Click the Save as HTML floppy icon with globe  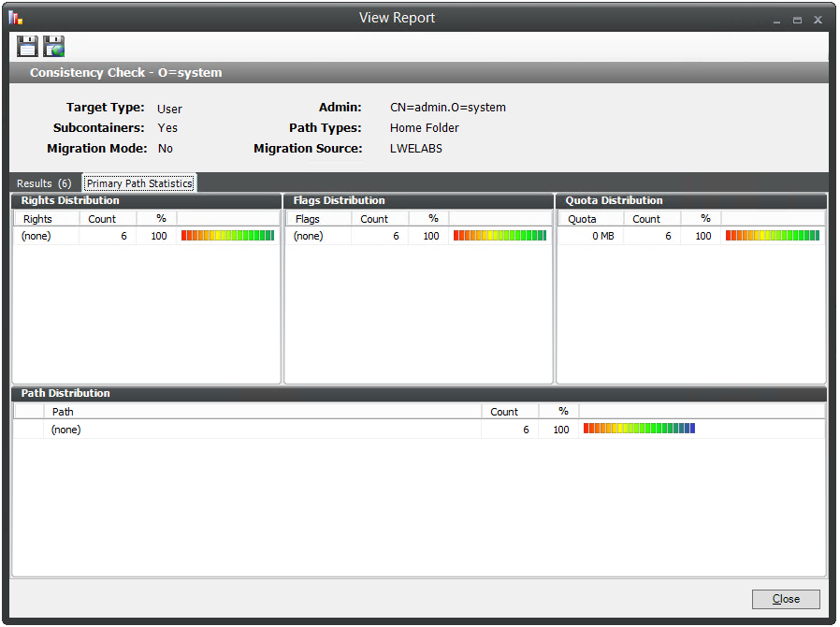tap(53, 47)
